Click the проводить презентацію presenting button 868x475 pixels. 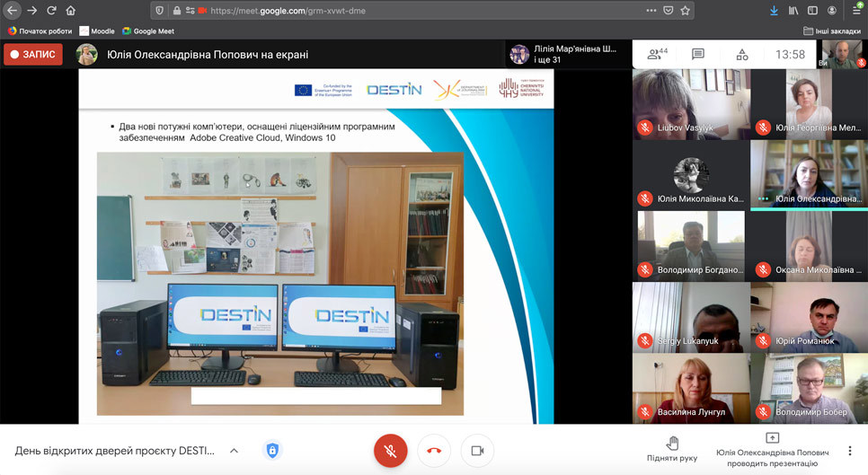coord(772,450)
